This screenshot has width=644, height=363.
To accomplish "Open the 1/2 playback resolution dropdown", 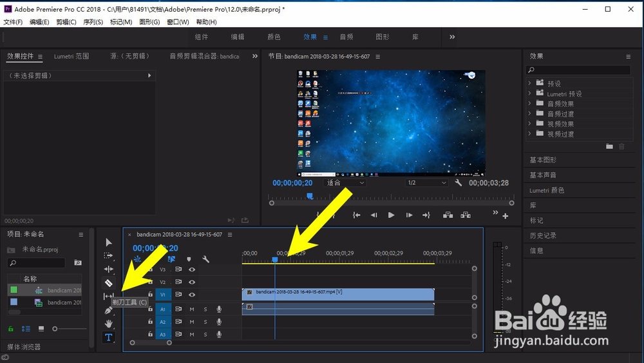I will (426, 183).
